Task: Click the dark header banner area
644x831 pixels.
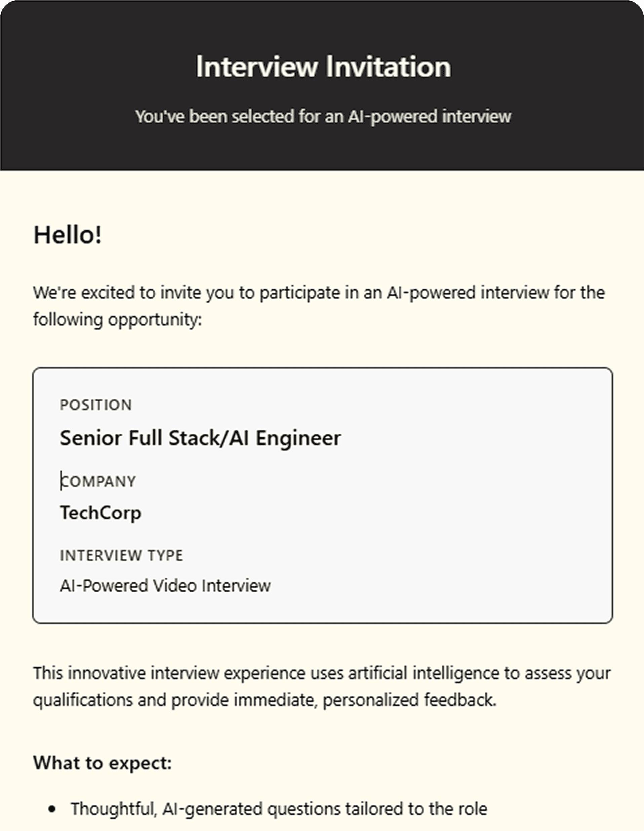Action: pos(322,85)
